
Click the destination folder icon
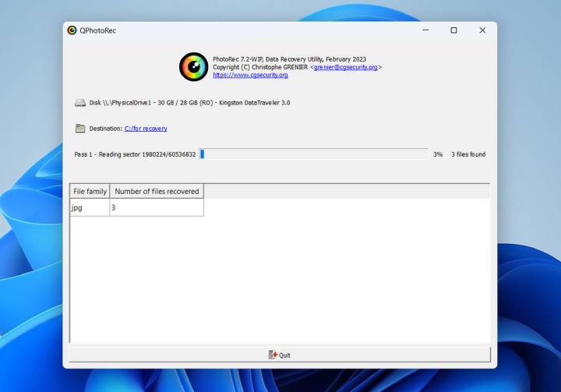point(80,129)
